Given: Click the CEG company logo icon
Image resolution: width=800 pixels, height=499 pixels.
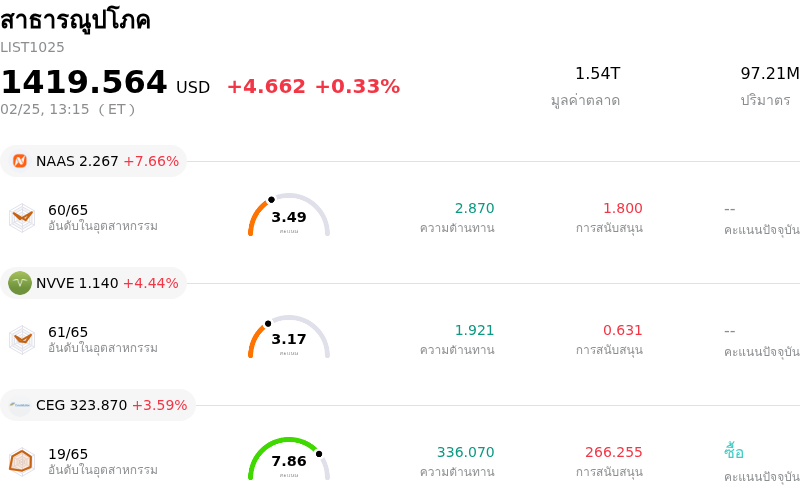Looking at the screenshot, I should tap(20, 405).
